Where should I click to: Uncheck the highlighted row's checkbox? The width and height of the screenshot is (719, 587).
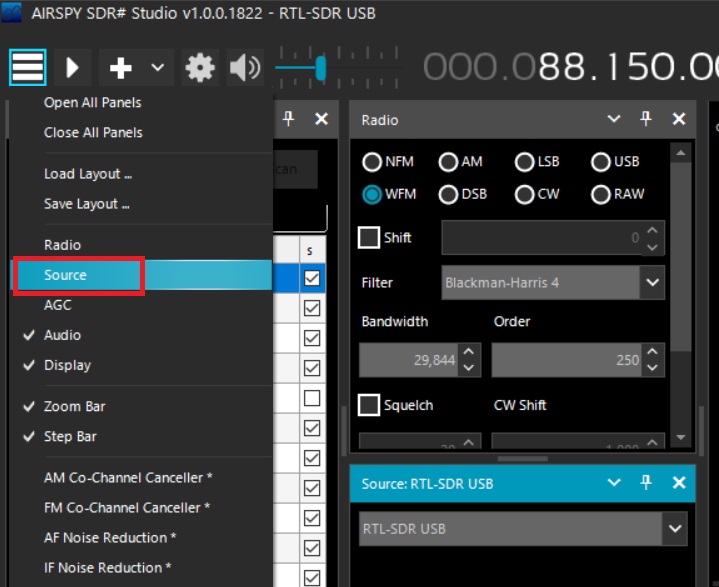point(312,278)
